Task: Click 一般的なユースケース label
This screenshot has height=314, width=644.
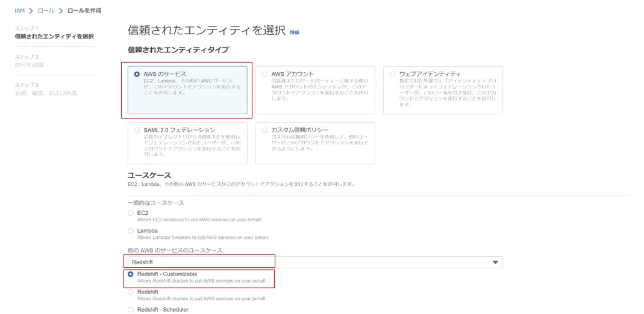Action: pos(155,203)
